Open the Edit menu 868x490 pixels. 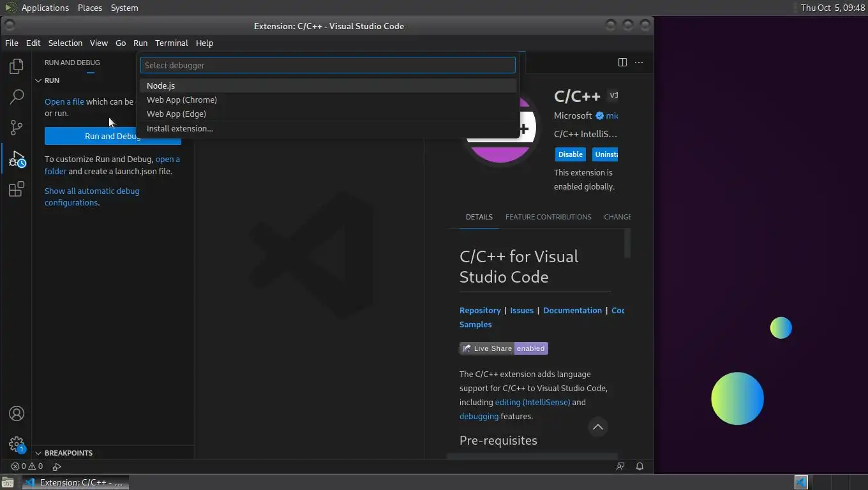pyautogui.click(x=33, y=43)
